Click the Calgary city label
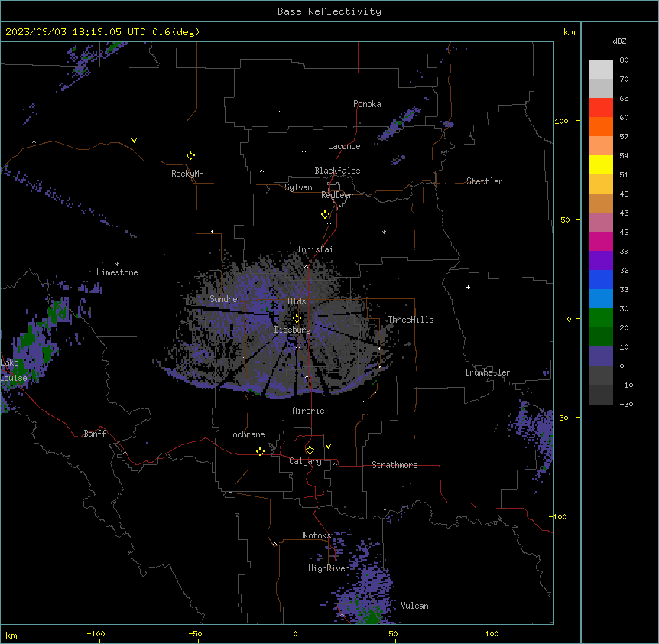The width and height of the screenshot is (659, 644). pos(305,461)
